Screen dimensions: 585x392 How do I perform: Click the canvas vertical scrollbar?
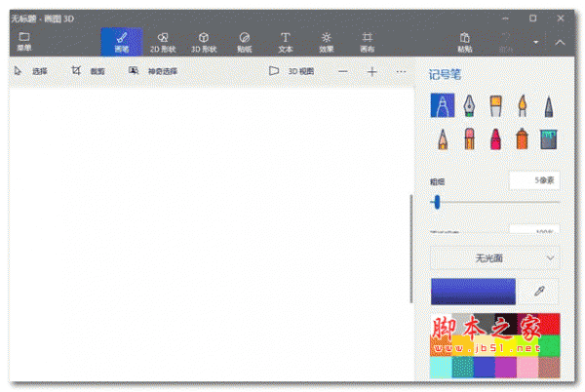point(411,249)
